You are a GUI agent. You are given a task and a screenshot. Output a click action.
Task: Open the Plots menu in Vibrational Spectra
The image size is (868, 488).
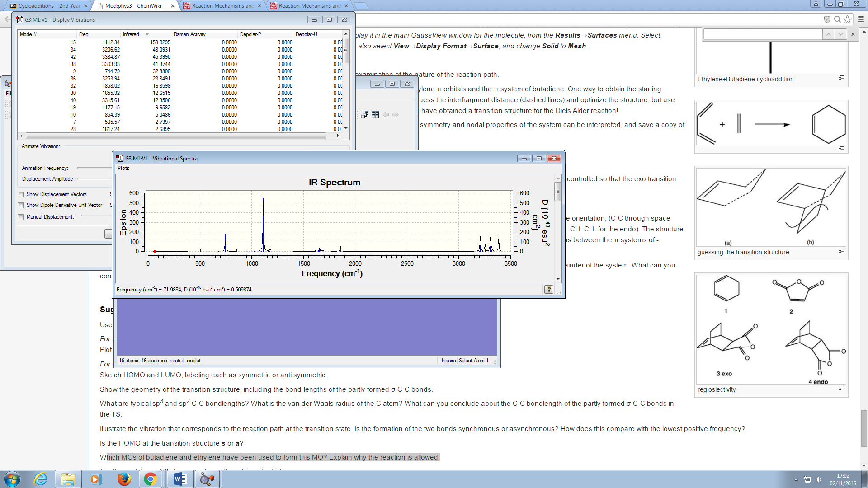123,168
